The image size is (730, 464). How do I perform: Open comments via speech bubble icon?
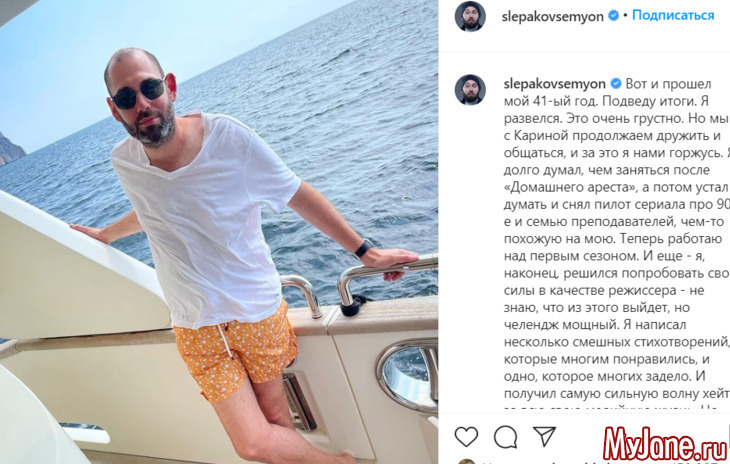(x=506, y=437)
